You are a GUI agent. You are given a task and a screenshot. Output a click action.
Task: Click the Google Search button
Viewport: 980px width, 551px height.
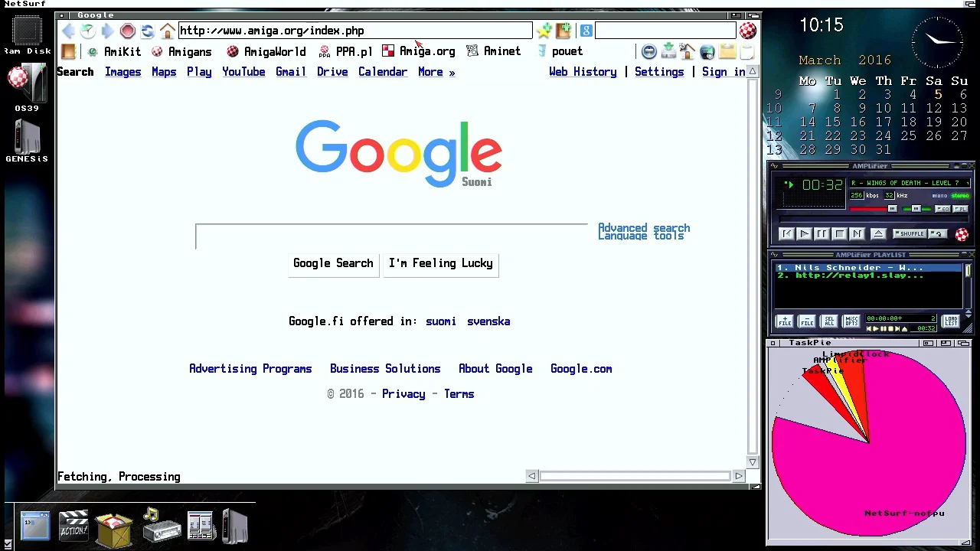click(333, 263)
